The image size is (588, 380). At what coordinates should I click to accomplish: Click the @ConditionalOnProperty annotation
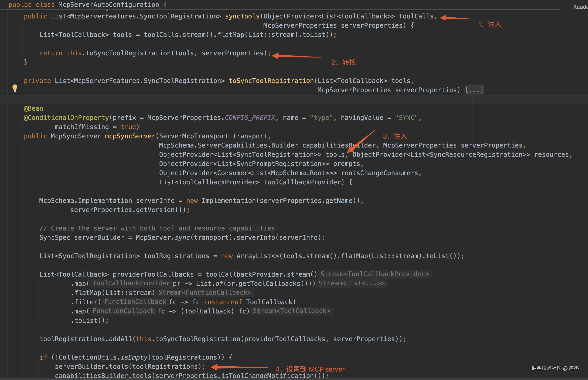[66, 118]
